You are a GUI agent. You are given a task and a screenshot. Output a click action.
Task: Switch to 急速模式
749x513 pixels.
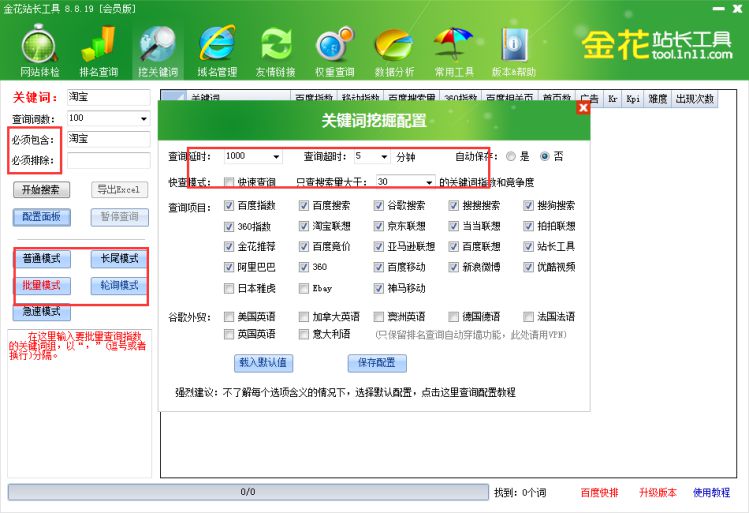pyautogui.click(x=42, y=312)
